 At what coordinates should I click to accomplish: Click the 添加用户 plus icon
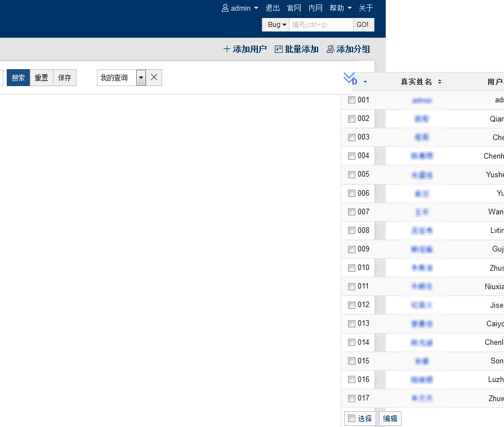(227, 49)
